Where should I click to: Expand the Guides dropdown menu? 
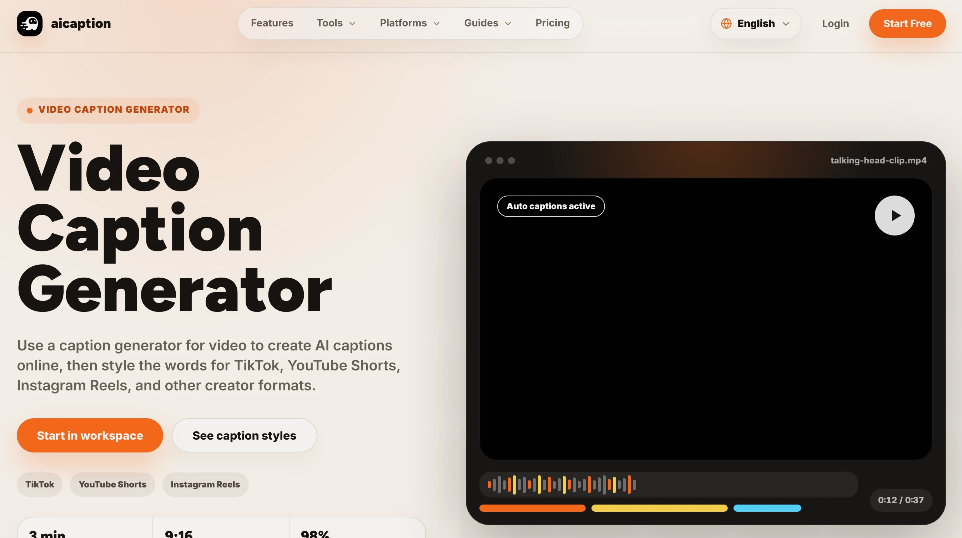click(488, 23)
